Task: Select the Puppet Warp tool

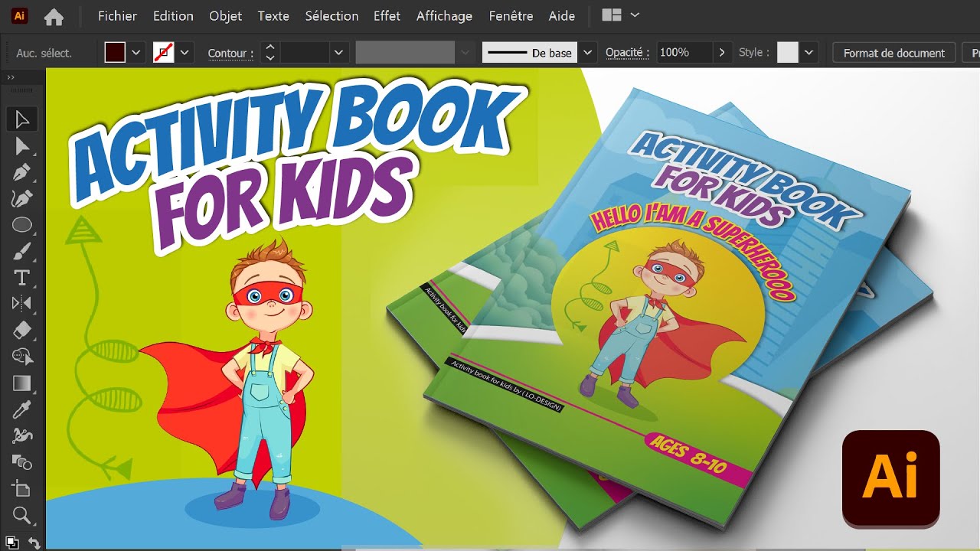Action: click(x=21, y=435)
